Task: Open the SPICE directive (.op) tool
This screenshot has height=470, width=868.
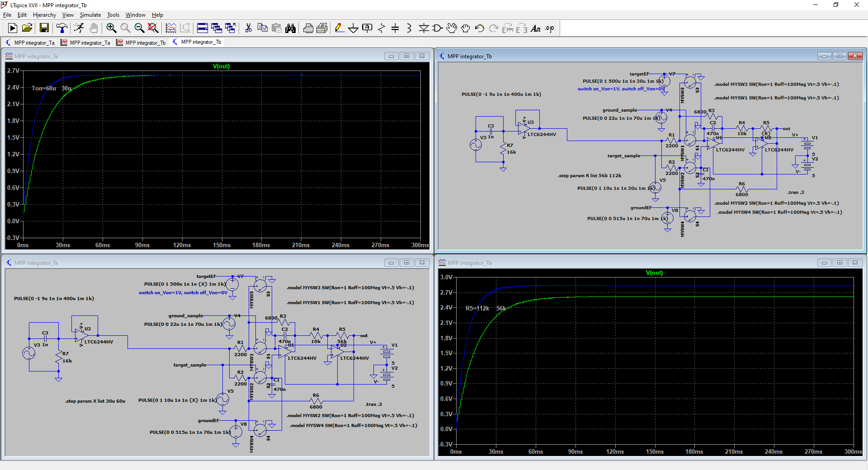Action: (549, 28)
